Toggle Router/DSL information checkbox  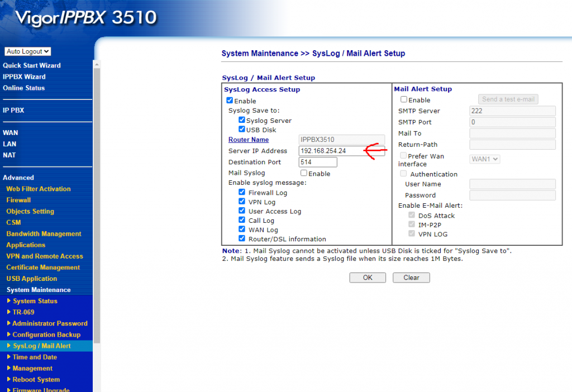tap(241, 238)
